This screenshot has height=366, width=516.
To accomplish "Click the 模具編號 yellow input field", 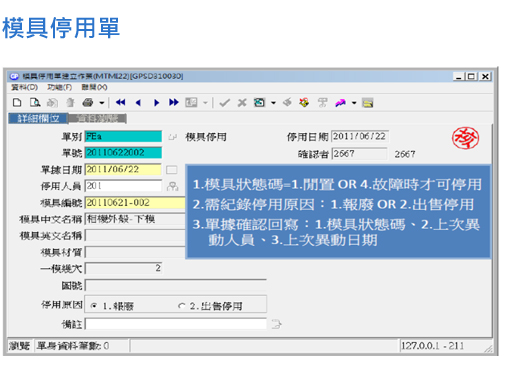I will 135,203.
